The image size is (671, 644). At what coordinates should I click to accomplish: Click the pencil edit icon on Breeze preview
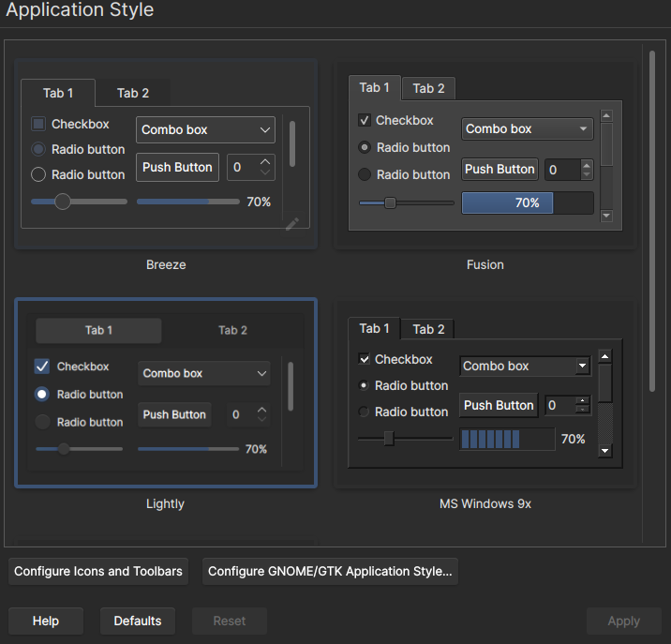292,223
